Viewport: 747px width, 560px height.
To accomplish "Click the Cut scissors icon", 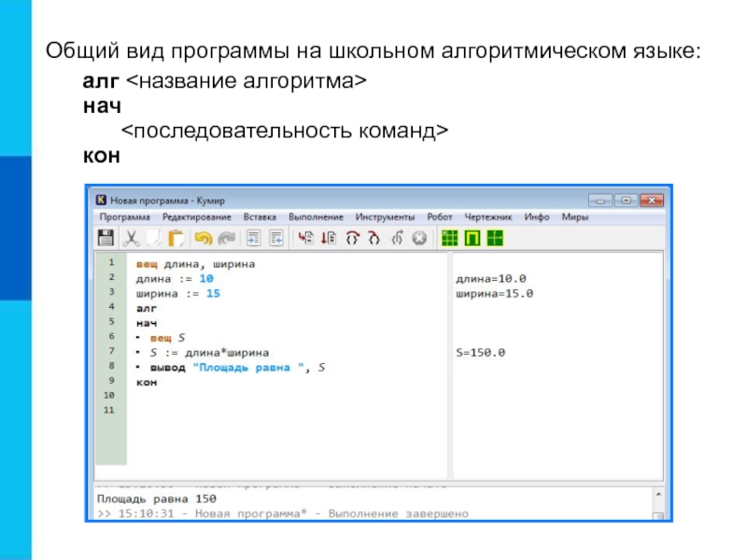I will click(132, 238).
